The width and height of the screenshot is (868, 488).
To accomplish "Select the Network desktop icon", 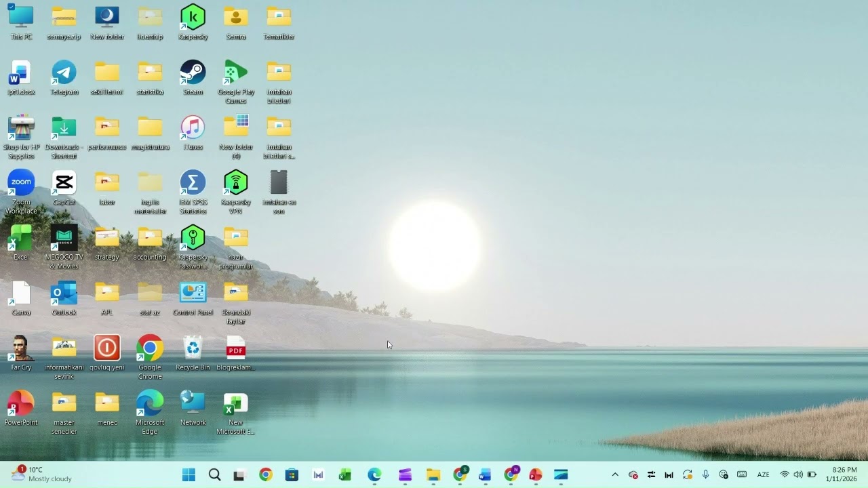I will (x=193, y=408).
